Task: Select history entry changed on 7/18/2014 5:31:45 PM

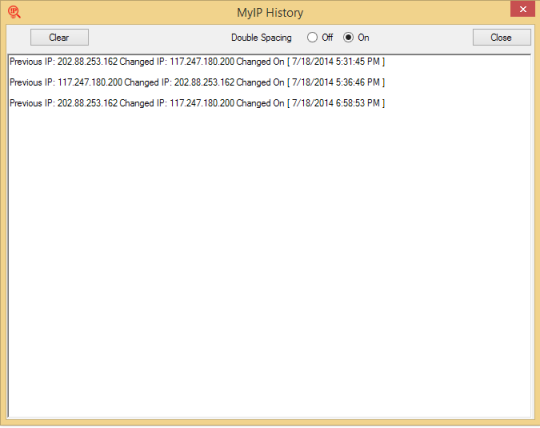Action: click(197, 62)
